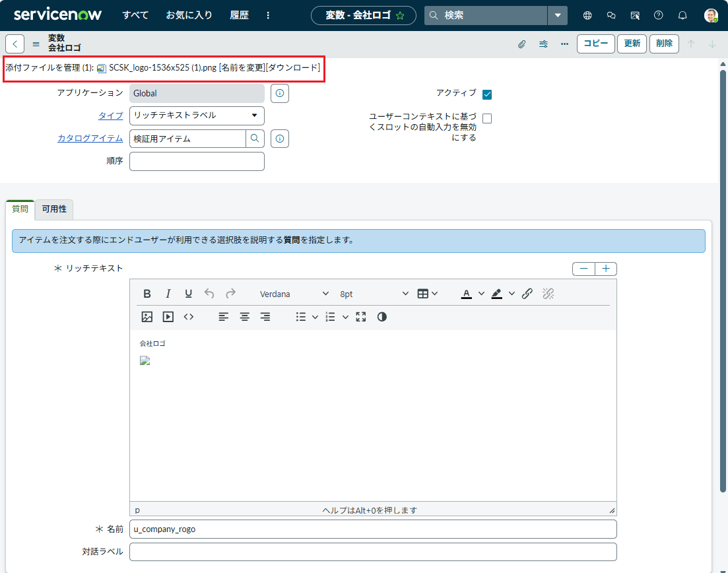Open the insert media icon

(x=168, y=317)
